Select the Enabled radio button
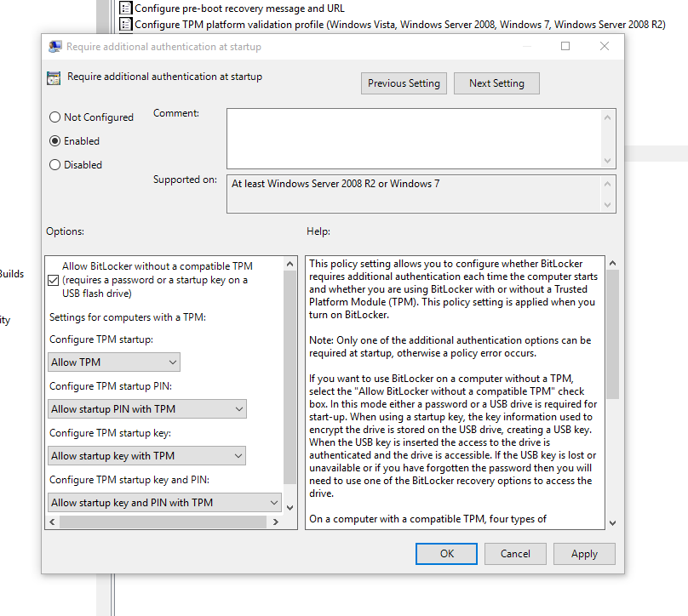This screenshot has width=688, height=616. click(54, 140)
